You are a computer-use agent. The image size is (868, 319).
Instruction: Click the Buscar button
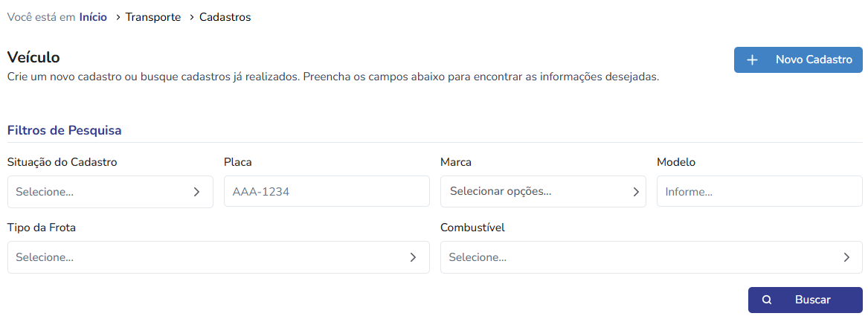pyautogui.click(x=806, y=300)
